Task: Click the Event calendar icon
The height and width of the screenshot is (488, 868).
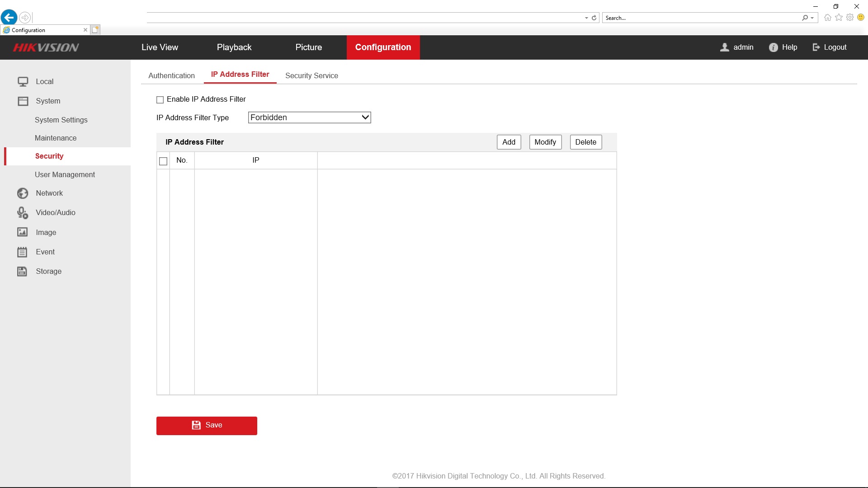Action: pos(23,252)
